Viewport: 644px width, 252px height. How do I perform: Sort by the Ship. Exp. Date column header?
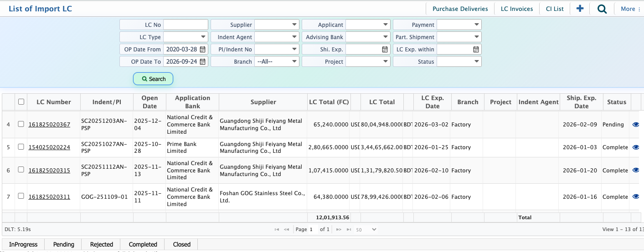[581, 102]
